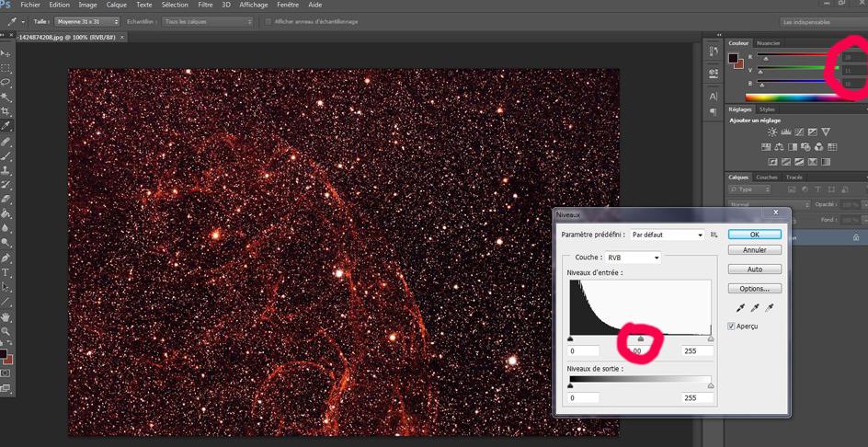868x447 pixels.
Task: Add a Levels adjustment from Réglages panel
Action: pyautogui.click(x=785, y=132)
